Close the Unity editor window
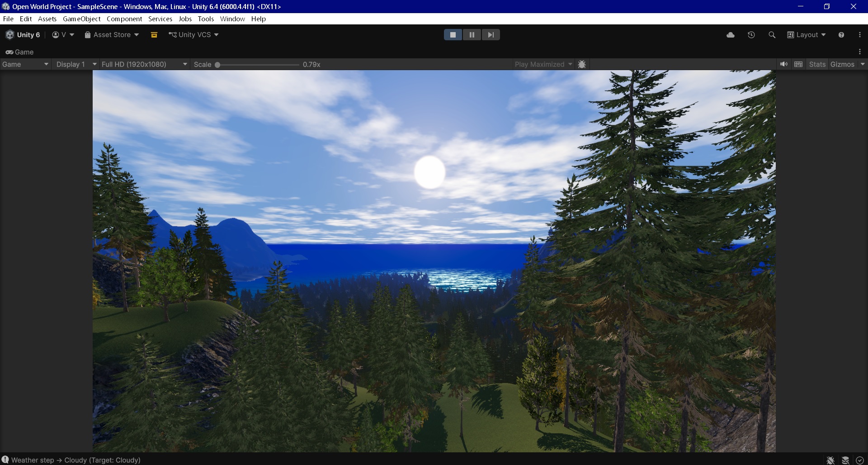 click(854, 6)
